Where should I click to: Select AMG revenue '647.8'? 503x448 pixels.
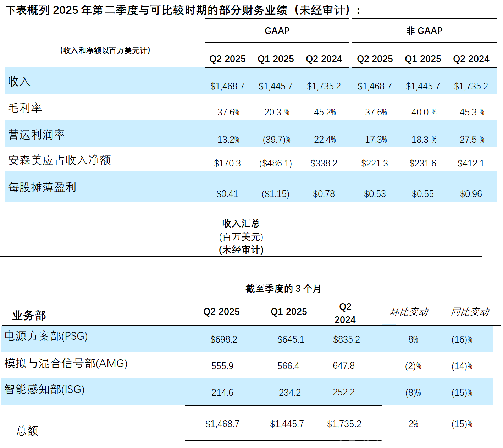(x=344, y=366)
